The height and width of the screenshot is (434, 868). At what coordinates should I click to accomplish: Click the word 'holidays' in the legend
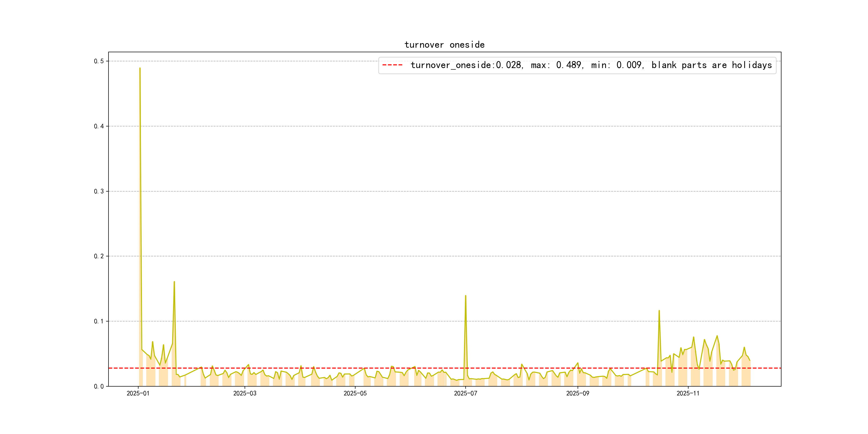tap(751, 65)
